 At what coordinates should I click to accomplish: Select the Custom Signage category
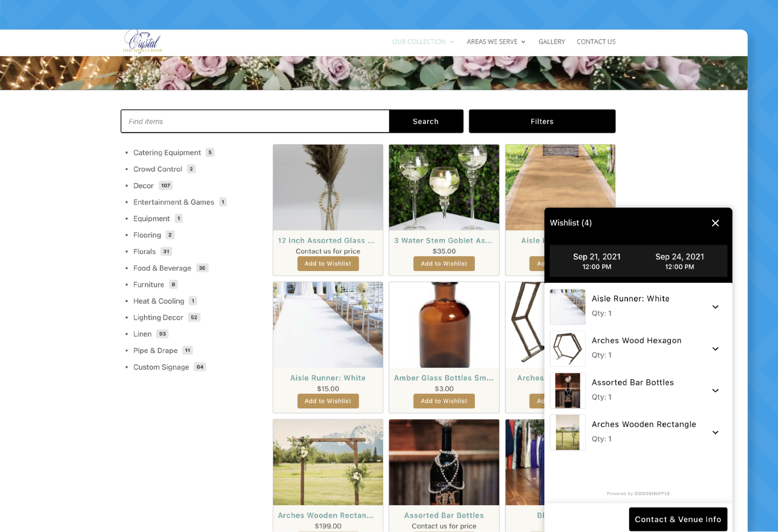[161, 367]
